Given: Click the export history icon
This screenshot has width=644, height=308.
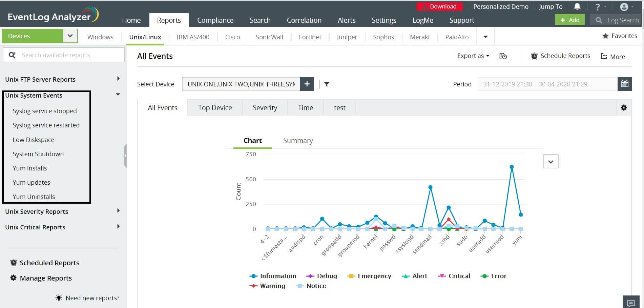Looking at the screenshot, I should (503, 56).
